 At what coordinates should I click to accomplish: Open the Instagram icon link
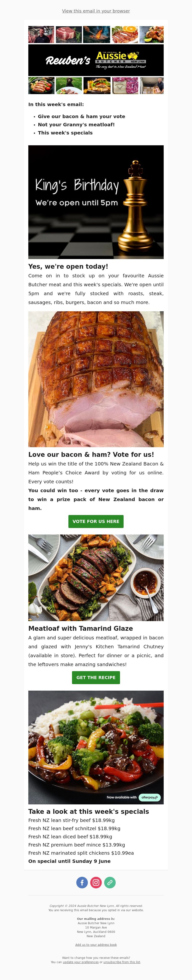(x=96, y=882)
